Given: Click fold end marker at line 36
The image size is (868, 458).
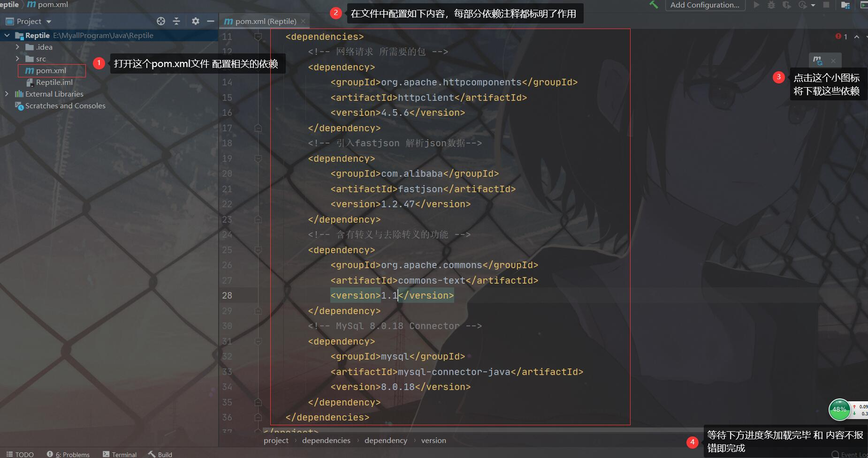Looking at the screenshot, I should [258, 417].
